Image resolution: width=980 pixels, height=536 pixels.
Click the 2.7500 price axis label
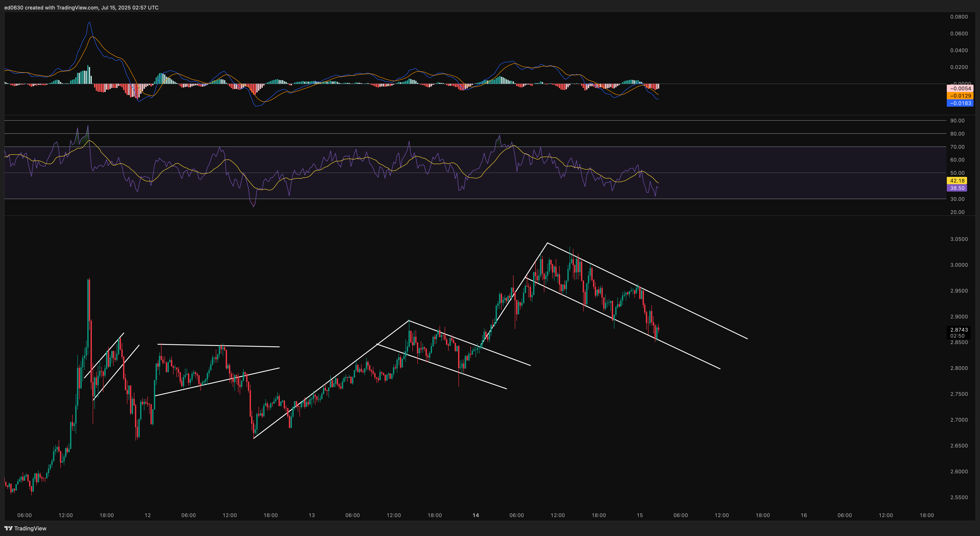coord(959,394)
